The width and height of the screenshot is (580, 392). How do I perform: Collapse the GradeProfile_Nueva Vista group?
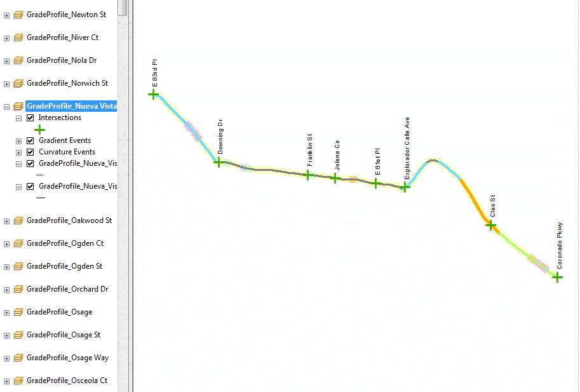tap(6, 107)
